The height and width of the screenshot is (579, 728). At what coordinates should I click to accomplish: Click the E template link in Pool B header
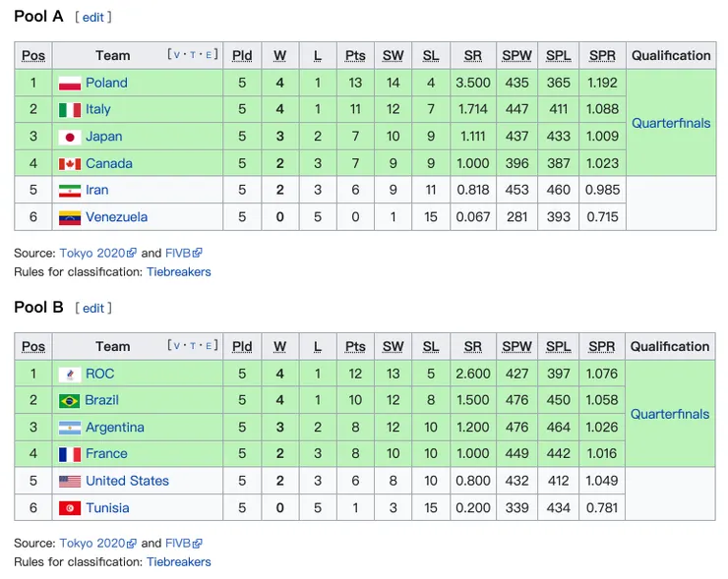tap(209, 346)
